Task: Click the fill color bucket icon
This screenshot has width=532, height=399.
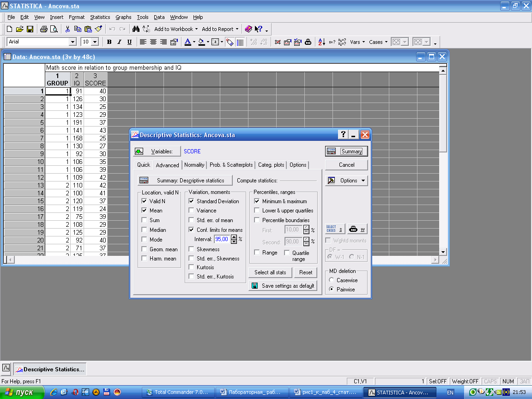Action: pyautogui.click(x=201, y=42)
